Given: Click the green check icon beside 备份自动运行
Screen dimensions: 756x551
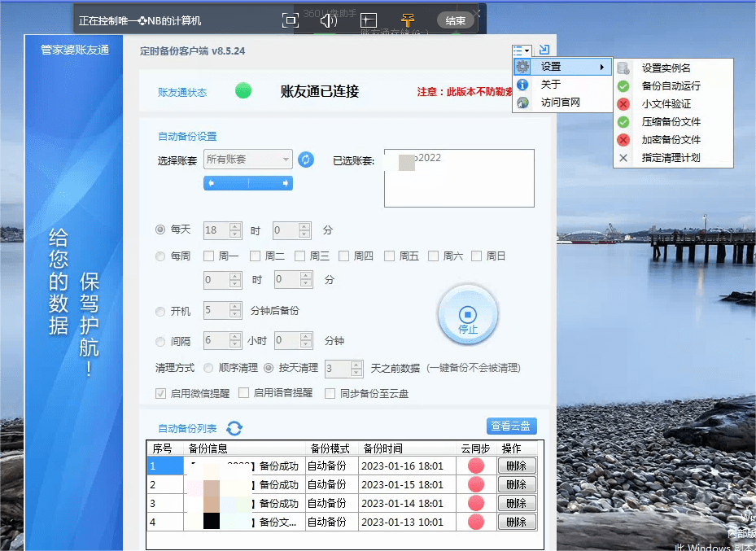Looking at the screenshot, I should click(623, 85).
